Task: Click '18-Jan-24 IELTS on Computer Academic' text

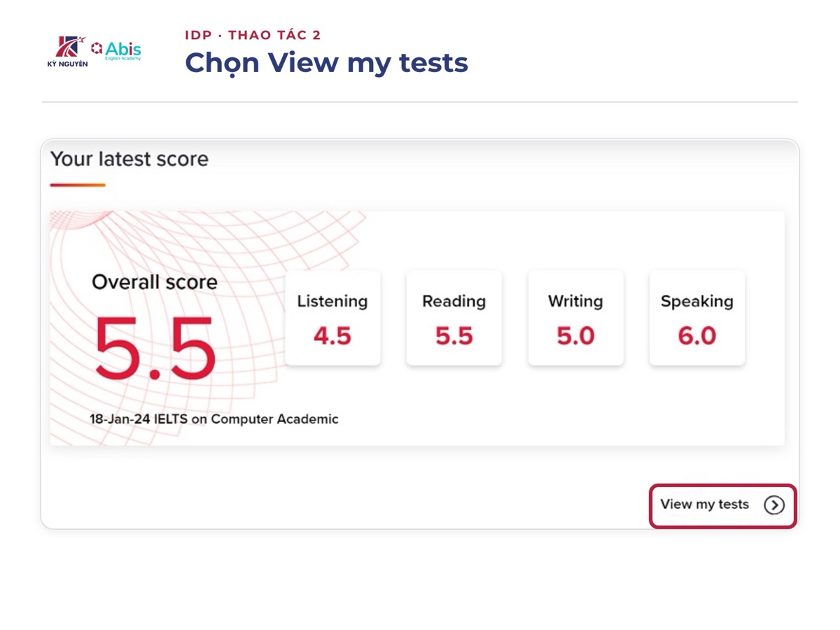Action: [x=214, y=419]
